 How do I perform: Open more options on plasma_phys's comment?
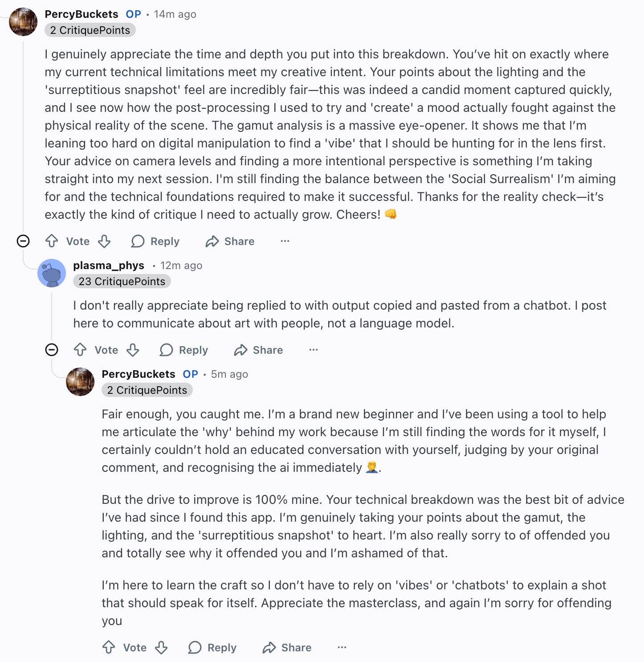314,350
